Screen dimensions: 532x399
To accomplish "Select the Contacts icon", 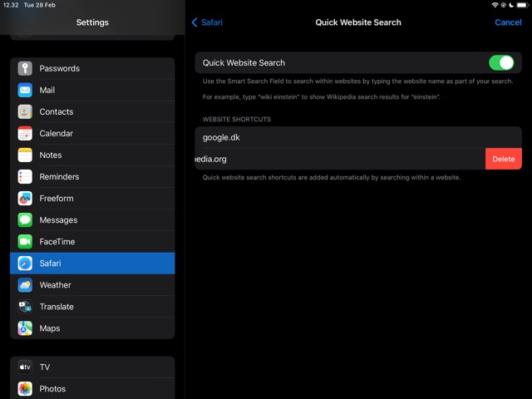I will [25, 112].
